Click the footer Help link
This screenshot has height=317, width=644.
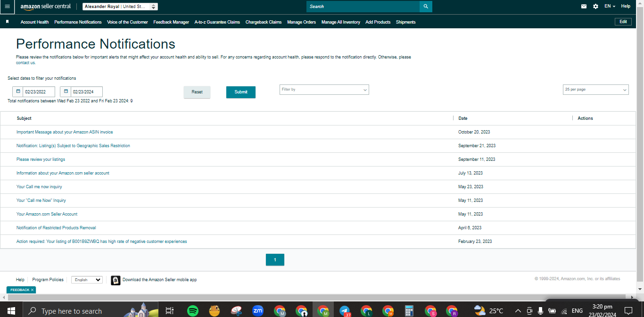coord(20,280)
